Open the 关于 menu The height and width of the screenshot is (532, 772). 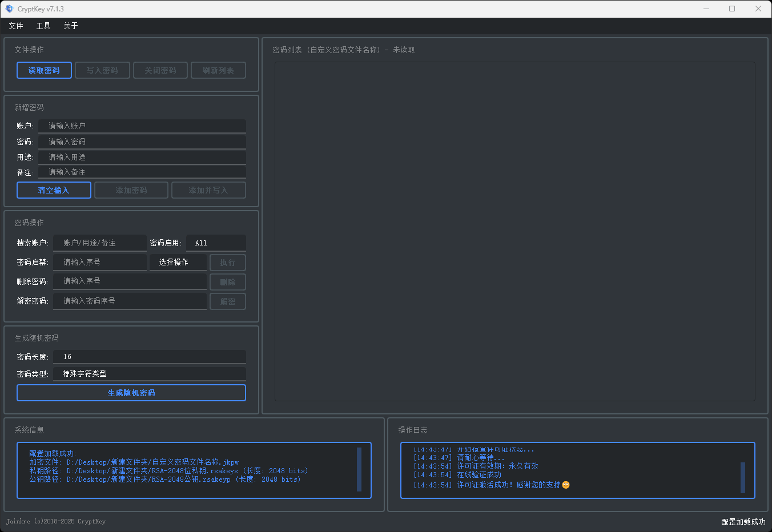click(x=71, y=26)
